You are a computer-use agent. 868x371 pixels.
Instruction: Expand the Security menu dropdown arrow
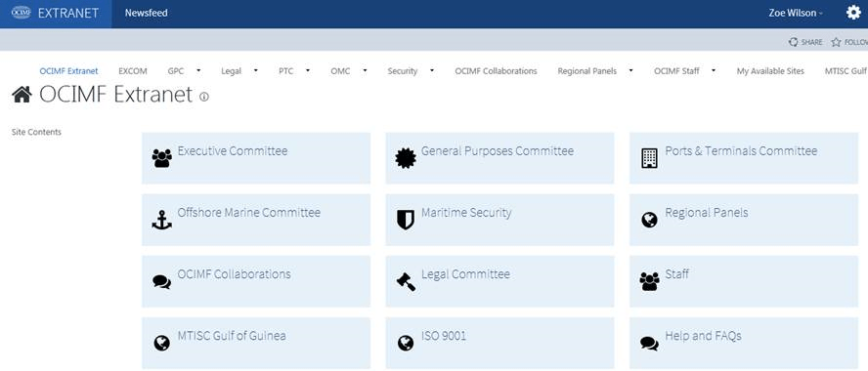tap(432, 70)
